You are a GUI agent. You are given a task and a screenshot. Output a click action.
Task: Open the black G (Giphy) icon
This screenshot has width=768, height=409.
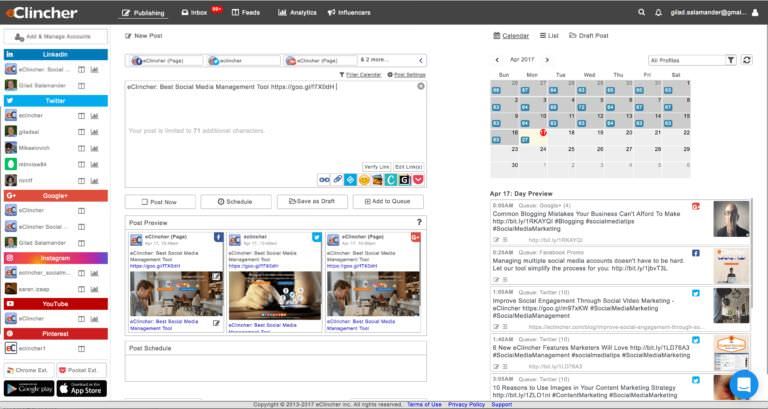click(x=404, y=180)
